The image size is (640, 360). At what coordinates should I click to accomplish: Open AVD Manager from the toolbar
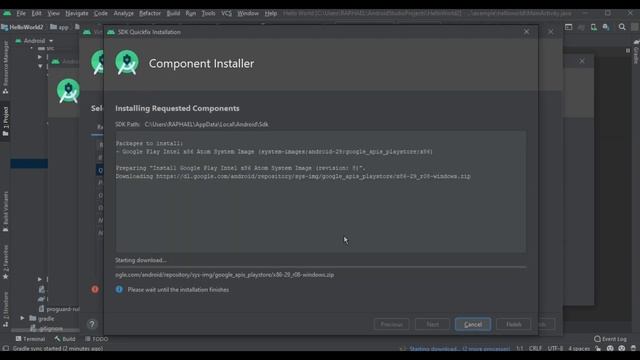click(593, 27)
